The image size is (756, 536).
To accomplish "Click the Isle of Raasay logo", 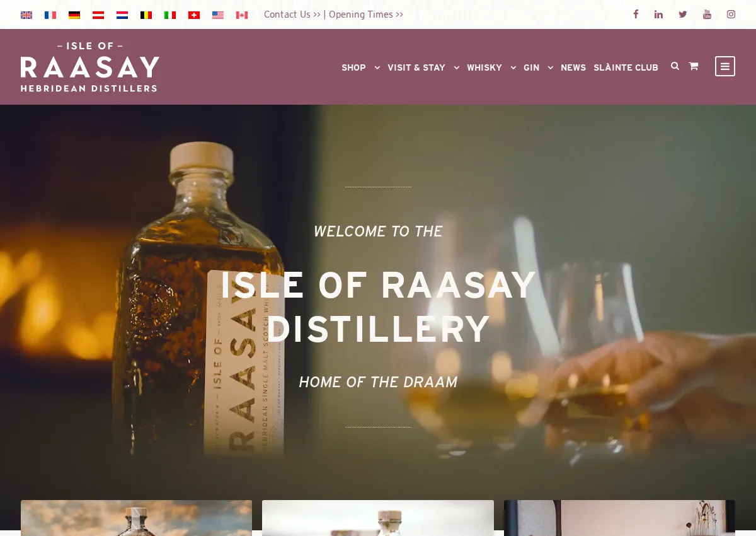I will coord(90,67).
